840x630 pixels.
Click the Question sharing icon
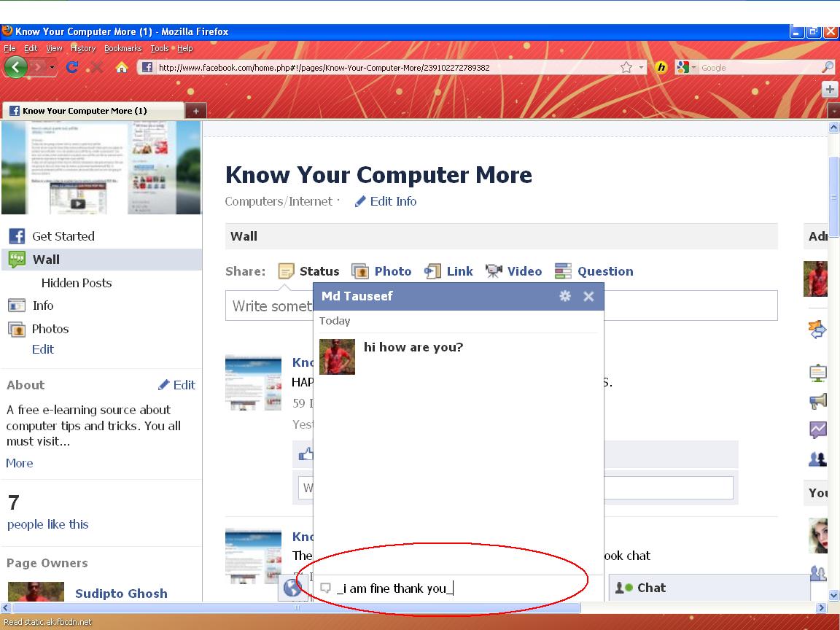(562, 271)
